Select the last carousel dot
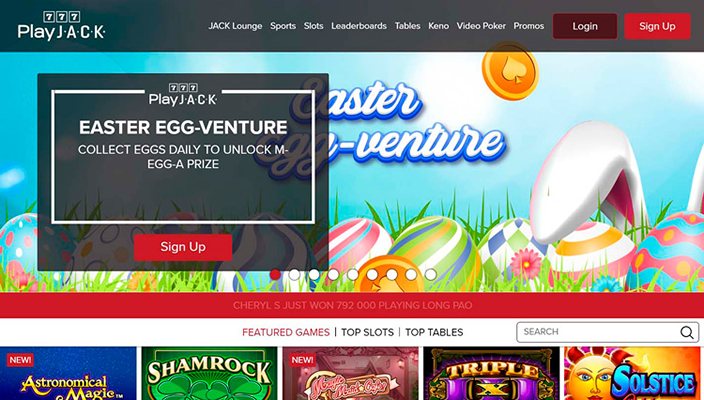704x400 pixels. click(x=431, y=274)
